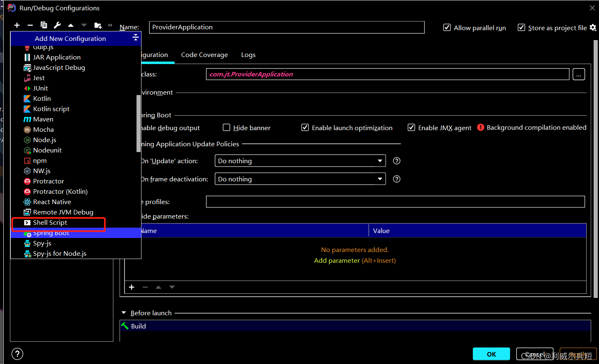The width and height of the screenshot is (599, 364).
Task: Toggle Enable launch optimization checkbox
Action: [x=305, y=127]
